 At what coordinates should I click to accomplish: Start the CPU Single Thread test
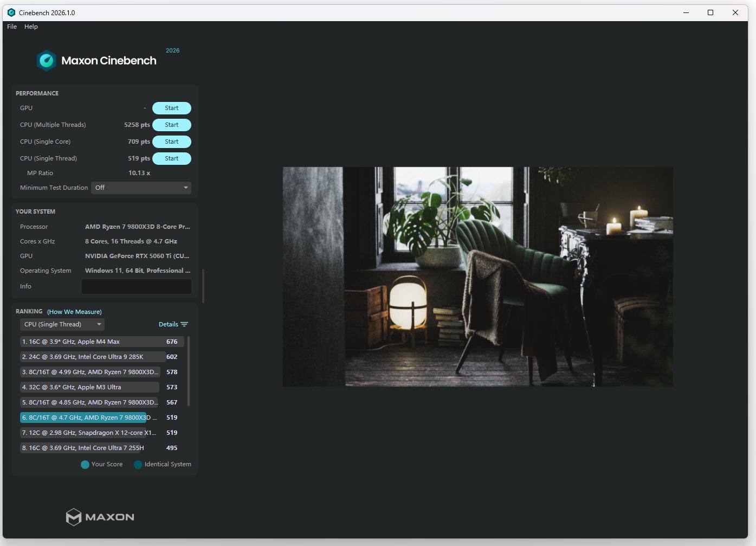coord(172,158)
